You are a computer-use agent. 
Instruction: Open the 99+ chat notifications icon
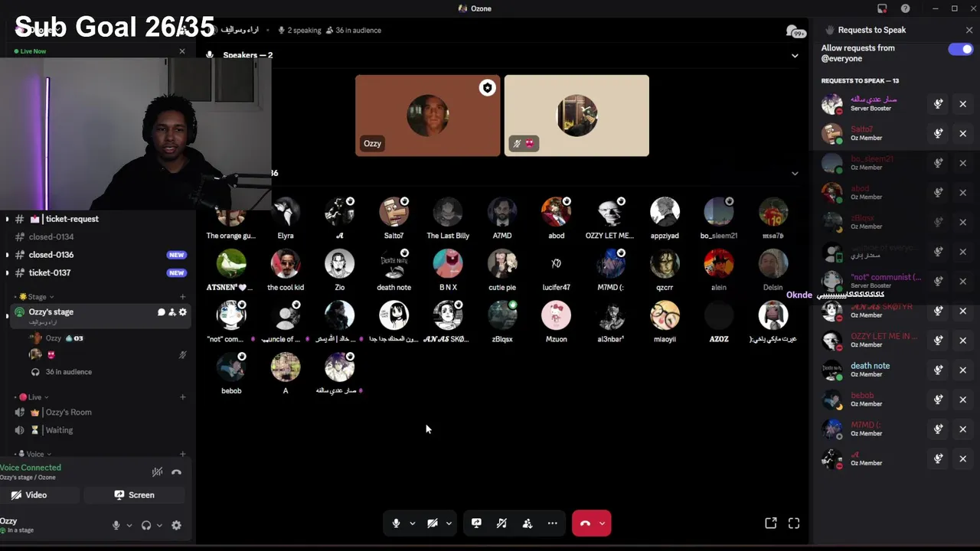point(795,31)
